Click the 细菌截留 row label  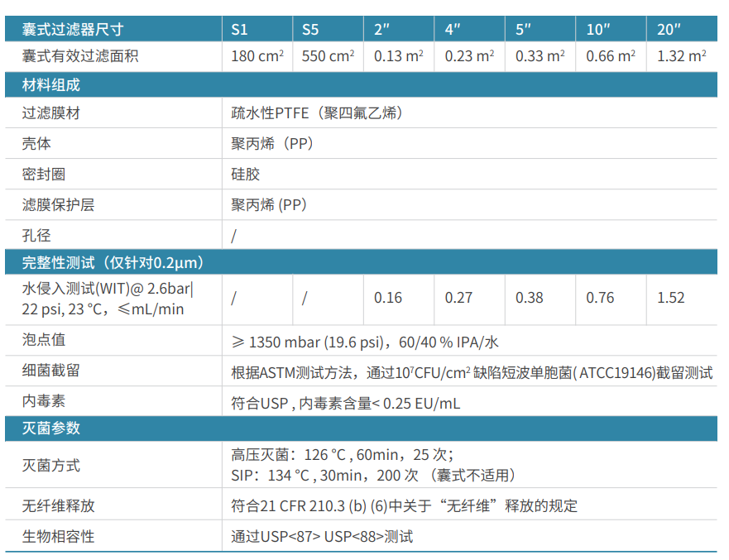point(51,371)
